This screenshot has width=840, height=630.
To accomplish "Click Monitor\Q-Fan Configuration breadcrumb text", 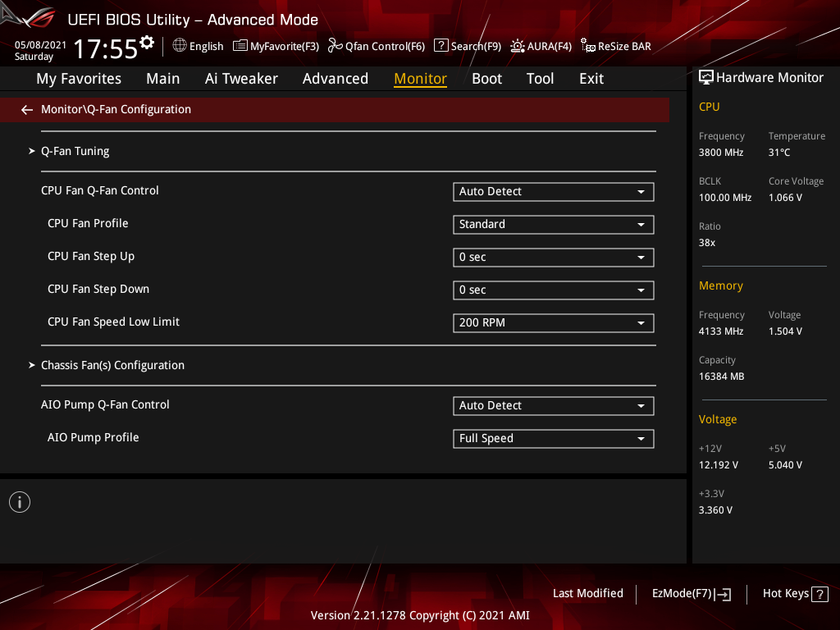I will [116, 109].
